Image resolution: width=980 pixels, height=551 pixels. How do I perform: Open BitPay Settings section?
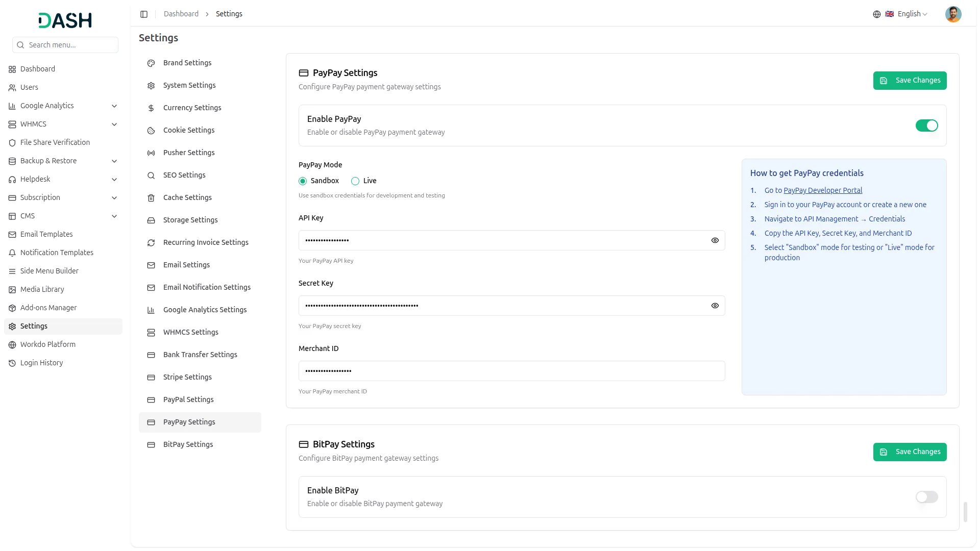coord(200,445)
